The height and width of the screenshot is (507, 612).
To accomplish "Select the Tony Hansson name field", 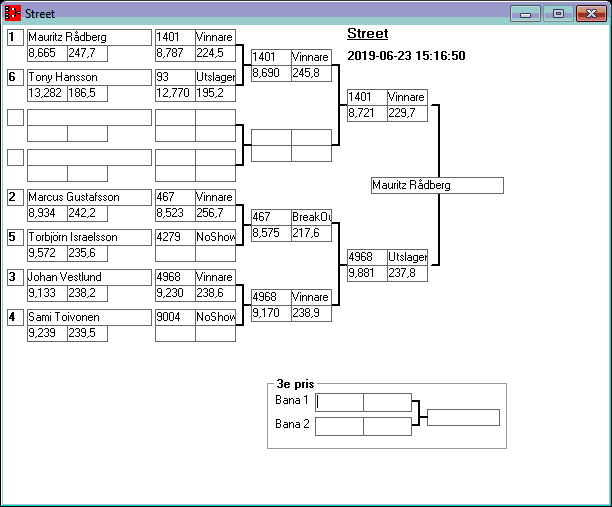I will 89,77.
